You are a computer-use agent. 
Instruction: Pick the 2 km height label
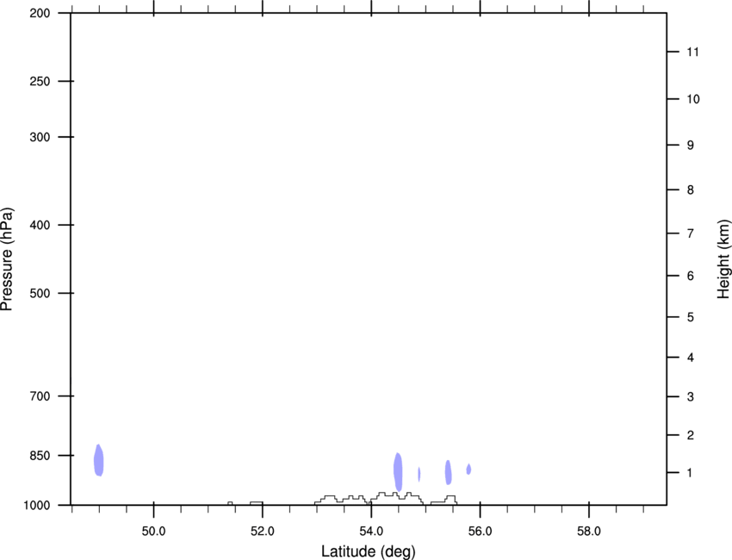click(691, 435)
